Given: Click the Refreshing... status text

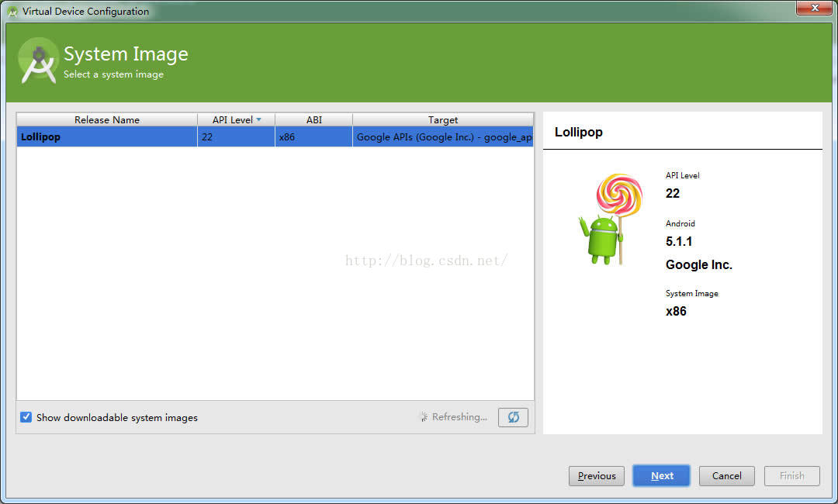Looking at the screenshot, I should (459, 417).
